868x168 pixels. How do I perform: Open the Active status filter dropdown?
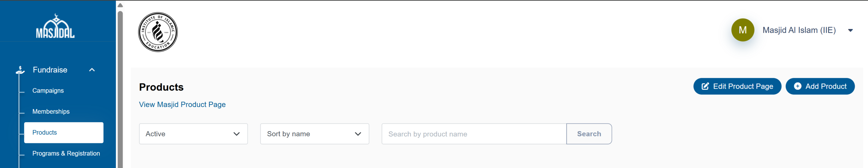tap(193, 134)
